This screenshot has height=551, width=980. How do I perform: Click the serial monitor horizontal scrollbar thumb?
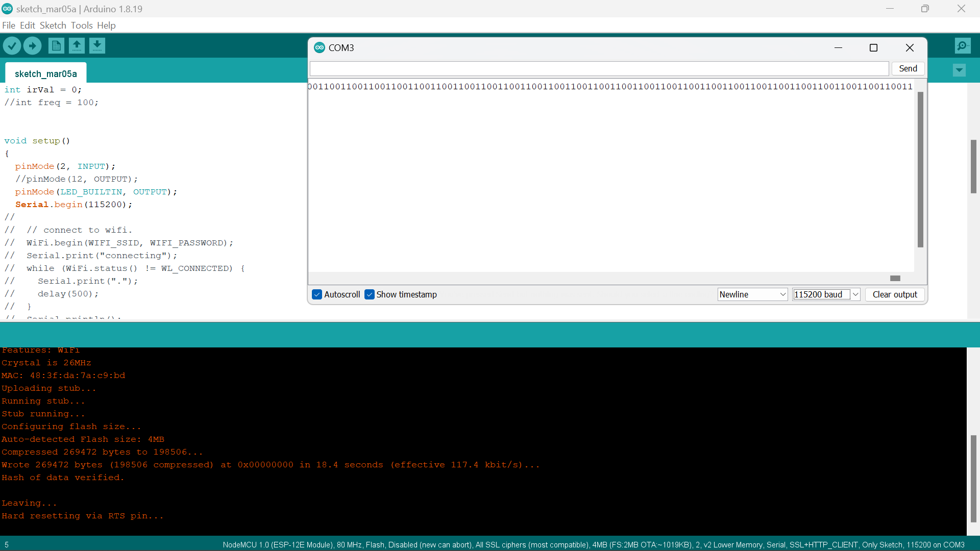895,278
